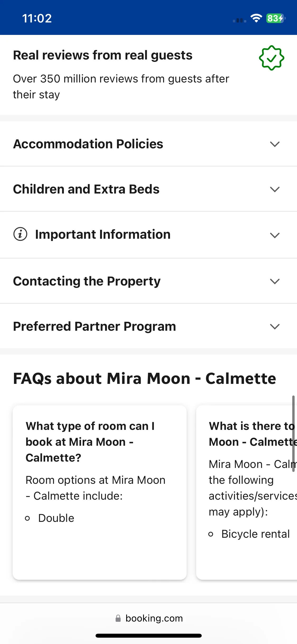Tap the cellular signal dots icon
The width and height of the screenshot is (297, 644).
pos(239,20)
